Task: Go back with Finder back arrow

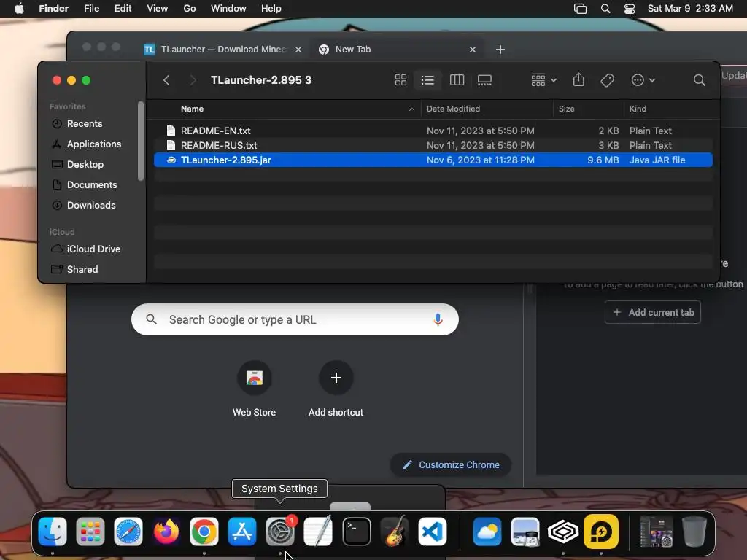Action: (166, 80)
